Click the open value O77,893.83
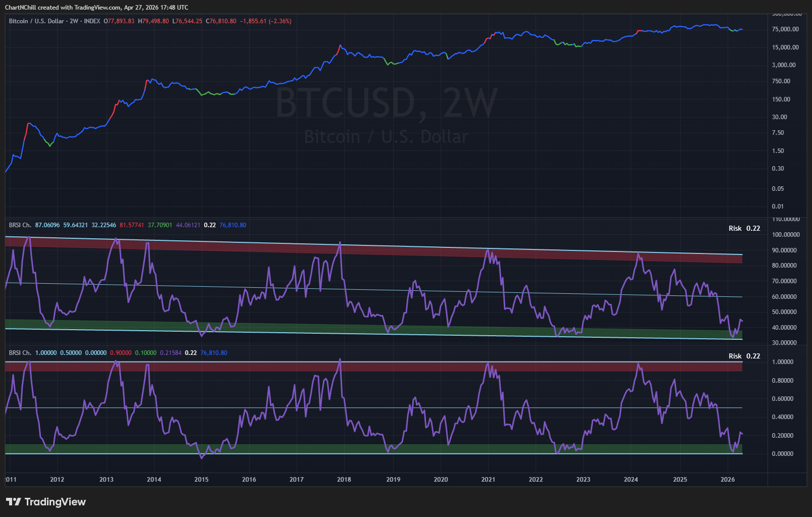 coord(119,21)
